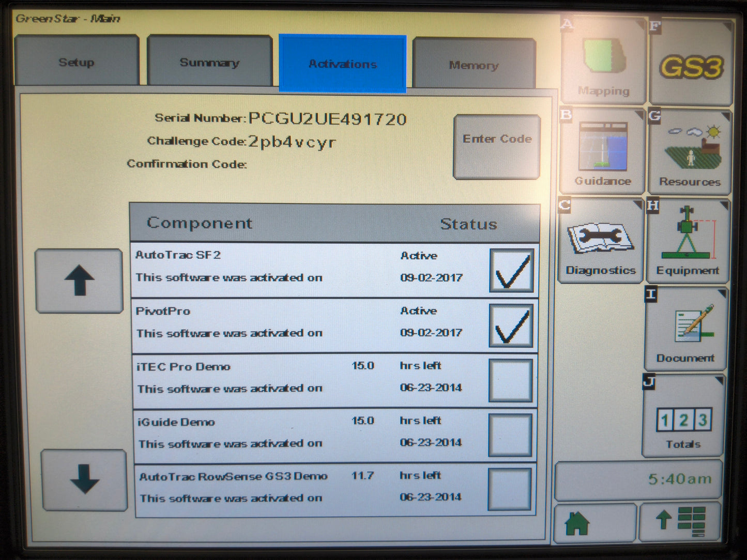Open the Guidance softkey
This screenshot has height=560, width=747.
[602, 151]
